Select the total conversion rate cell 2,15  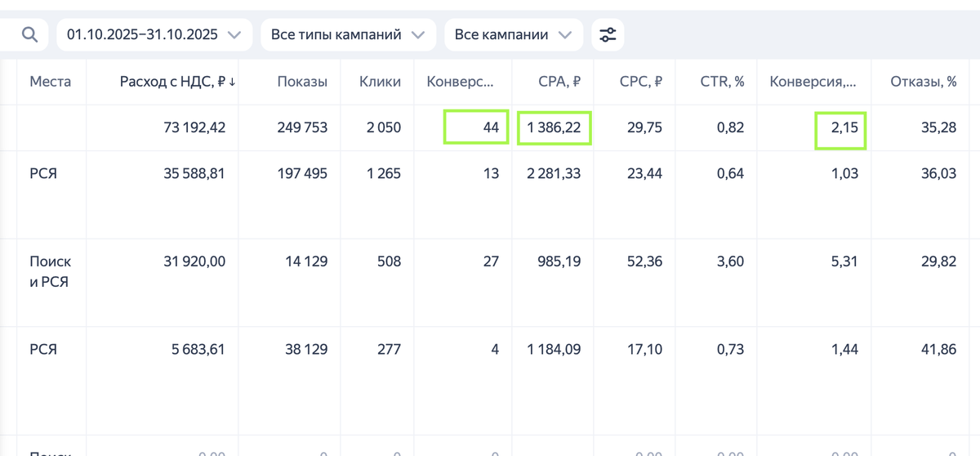tap(840, 127)
